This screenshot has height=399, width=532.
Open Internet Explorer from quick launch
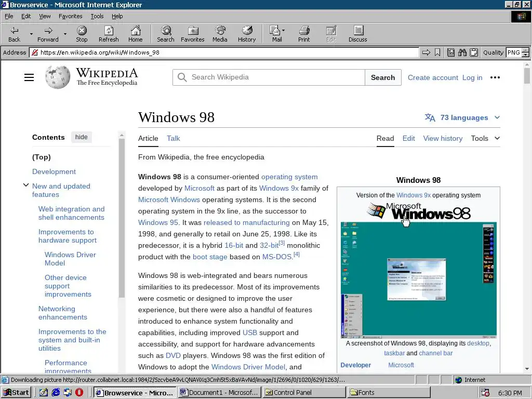(56, 393)
